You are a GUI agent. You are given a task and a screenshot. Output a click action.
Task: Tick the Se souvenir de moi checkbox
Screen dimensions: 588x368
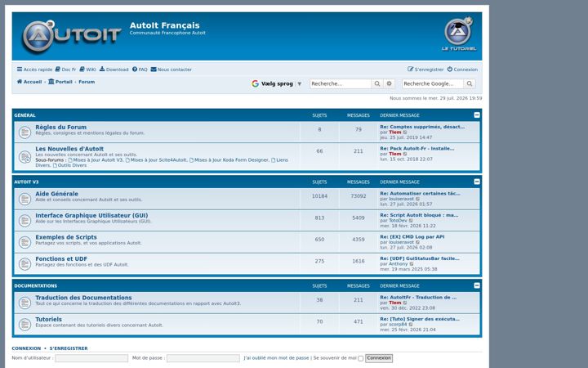coord(361,359)
